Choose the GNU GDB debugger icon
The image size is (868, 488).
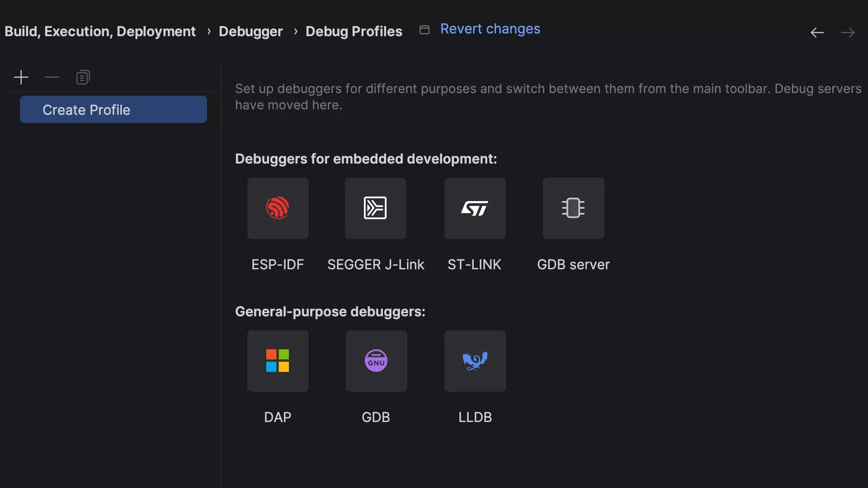(x=377, y=361)
